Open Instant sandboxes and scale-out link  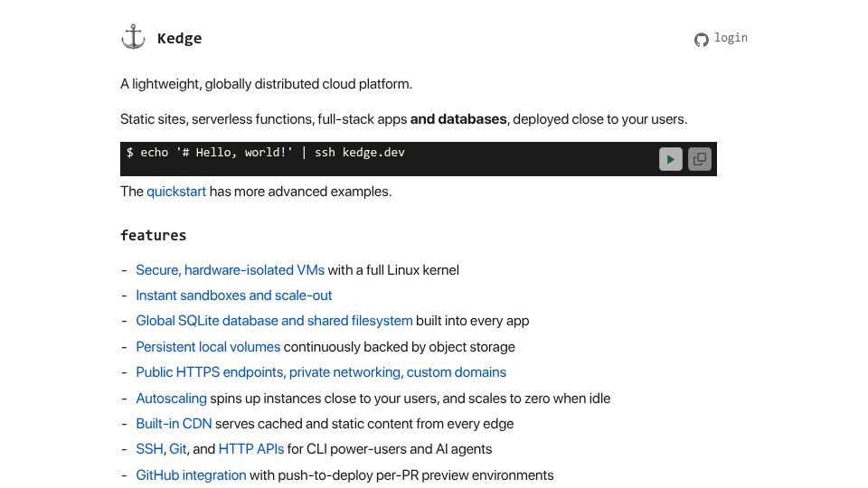point(233,296)
